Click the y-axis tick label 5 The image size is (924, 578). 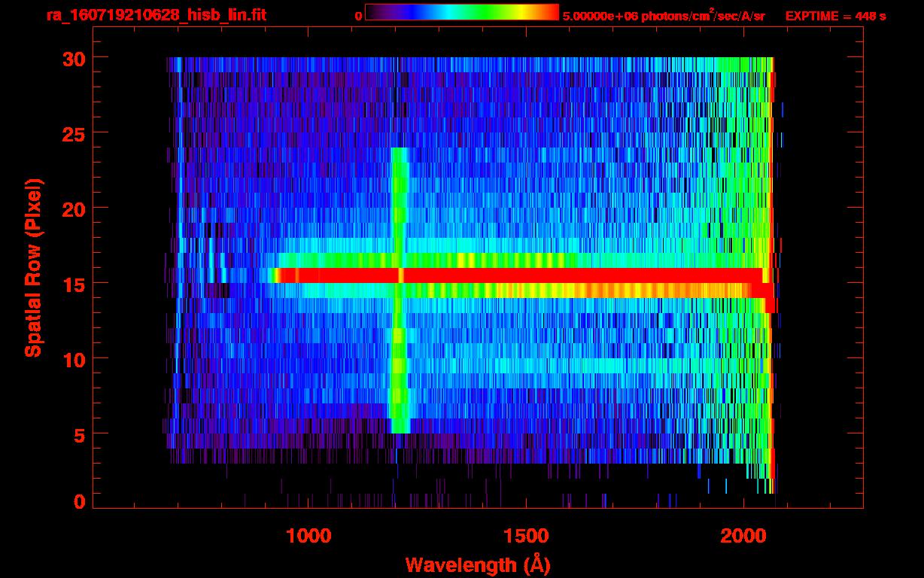coord(79,434)
